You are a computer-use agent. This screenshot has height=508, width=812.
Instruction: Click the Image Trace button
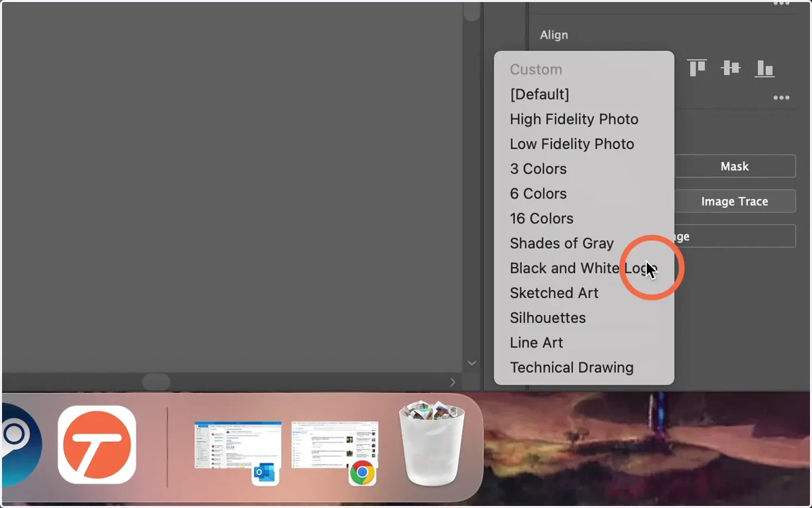(x=734, y=201)
